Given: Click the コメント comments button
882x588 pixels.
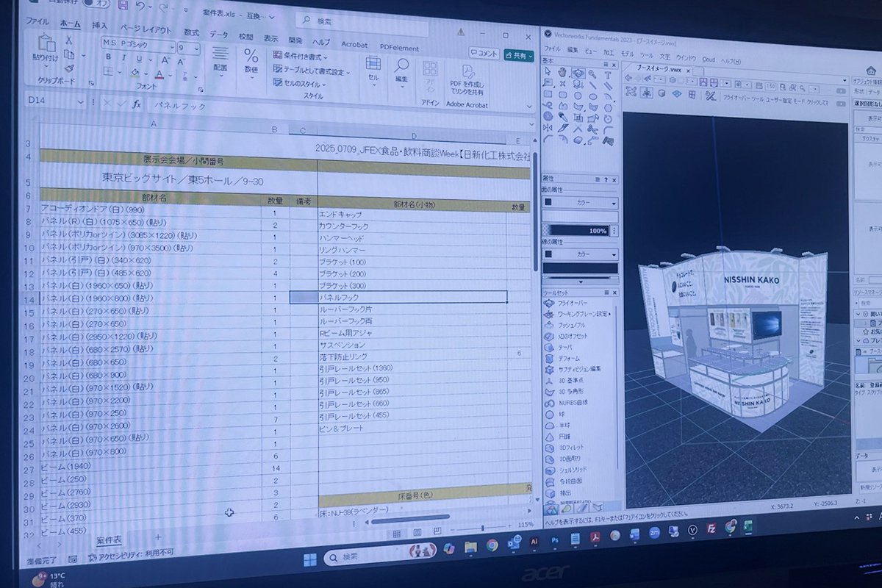Looking at the screenshot, I should 484,54.
